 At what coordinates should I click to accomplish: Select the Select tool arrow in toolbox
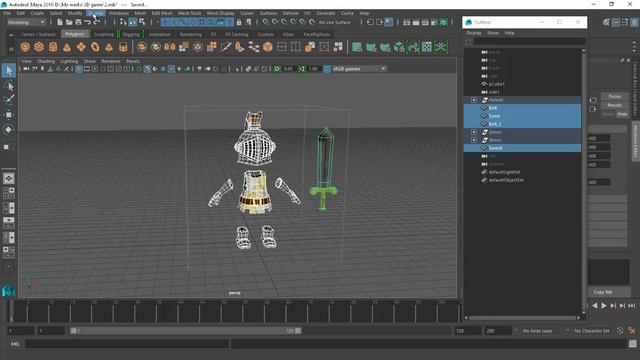tap(9, 71)
